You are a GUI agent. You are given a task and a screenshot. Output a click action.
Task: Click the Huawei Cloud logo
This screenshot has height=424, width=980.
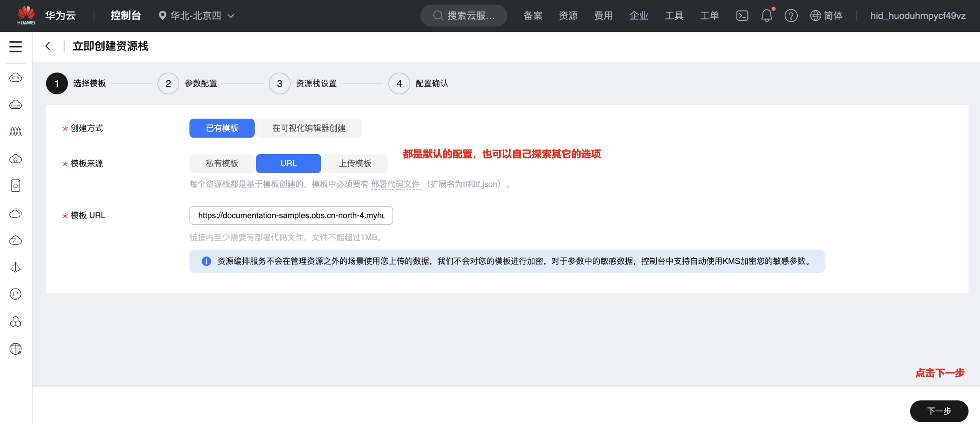click(26, 15)
